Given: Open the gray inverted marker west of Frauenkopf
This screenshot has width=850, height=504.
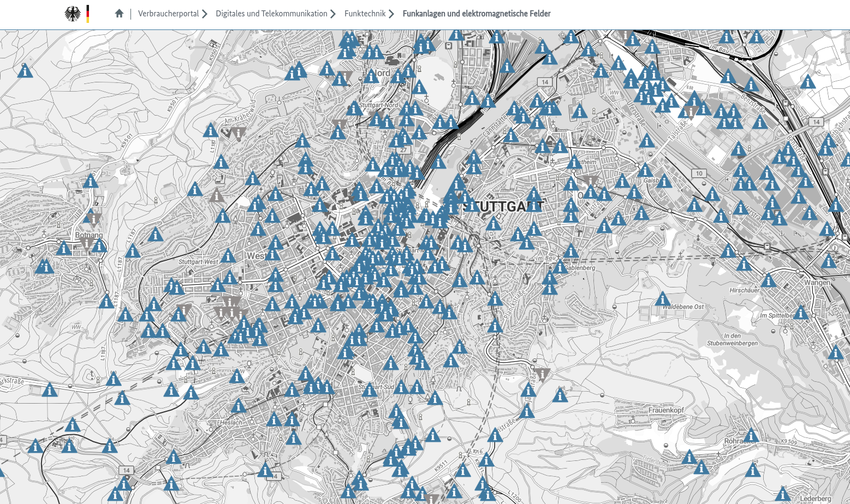Looking at the screenshot, I should [x=542, y=374].
